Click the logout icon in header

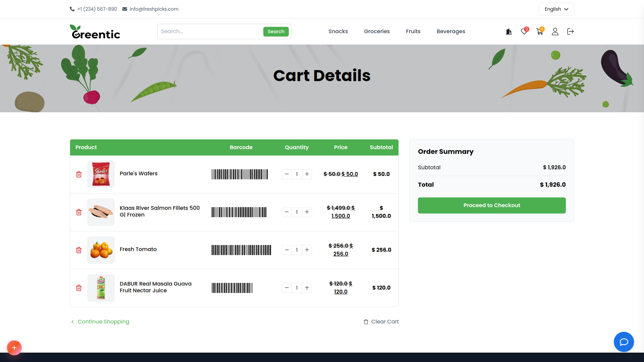tap(571, 32)
